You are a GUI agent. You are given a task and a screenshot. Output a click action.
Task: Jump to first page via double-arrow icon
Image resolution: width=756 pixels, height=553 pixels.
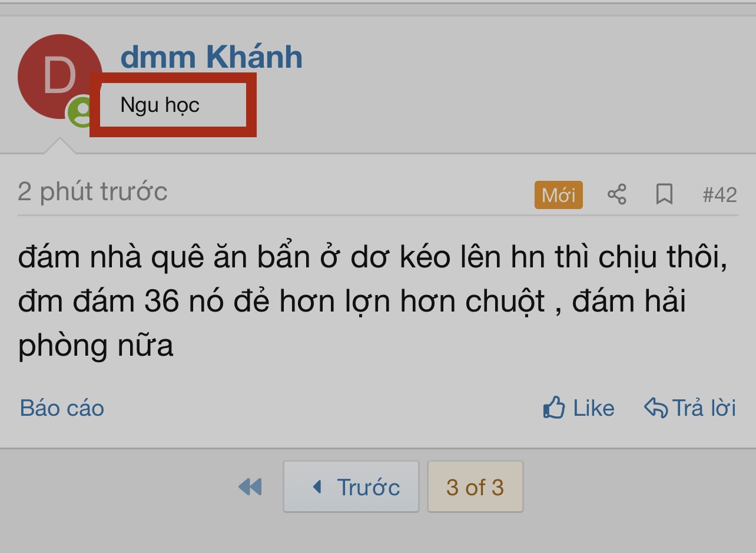(x=250, y=486)
